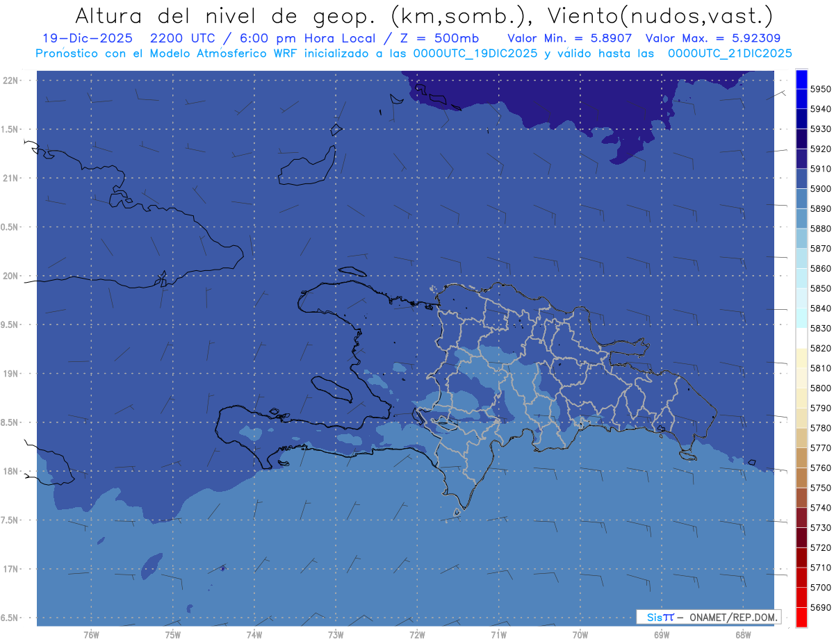Click the red swatch below 5690
Viewport: 834px width, 644px height.
tap(801, 617)
